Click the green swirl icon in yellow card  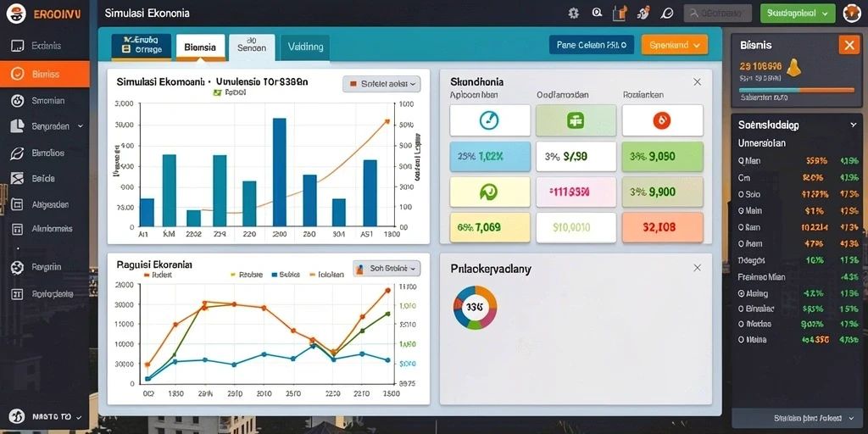[x=489, y=192]
